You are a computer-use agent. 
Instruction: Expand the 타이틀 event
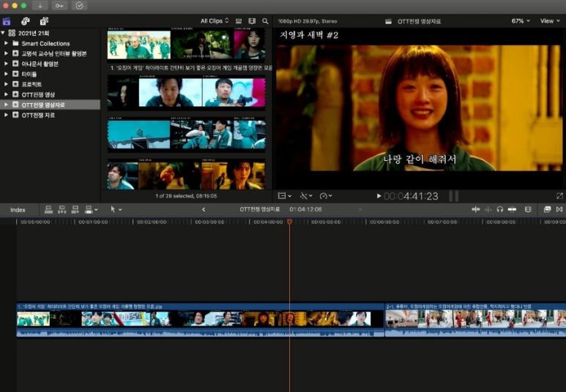pos(6,74)
